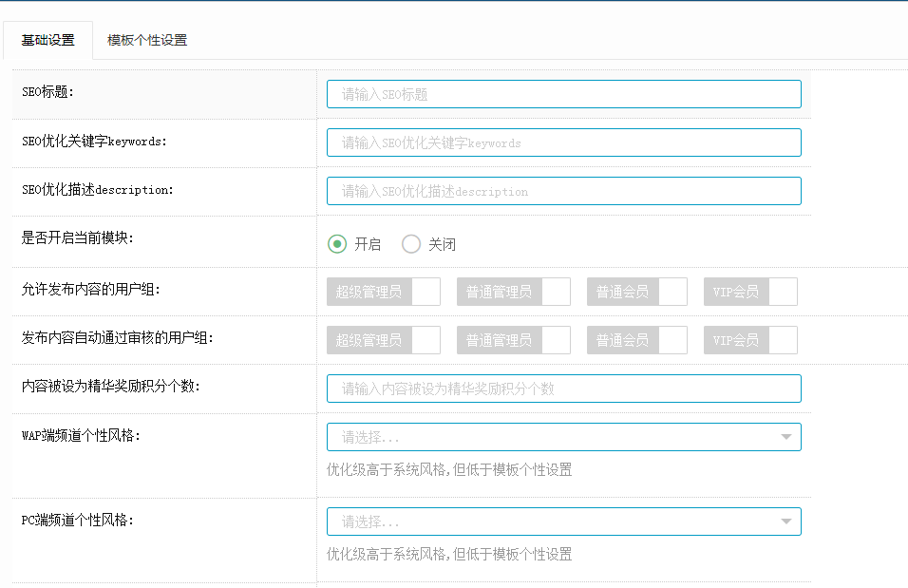908x588 pixels.
Task: Toggle 普通会员 in the 自动通过审核 row
Action: click(637, 340)
